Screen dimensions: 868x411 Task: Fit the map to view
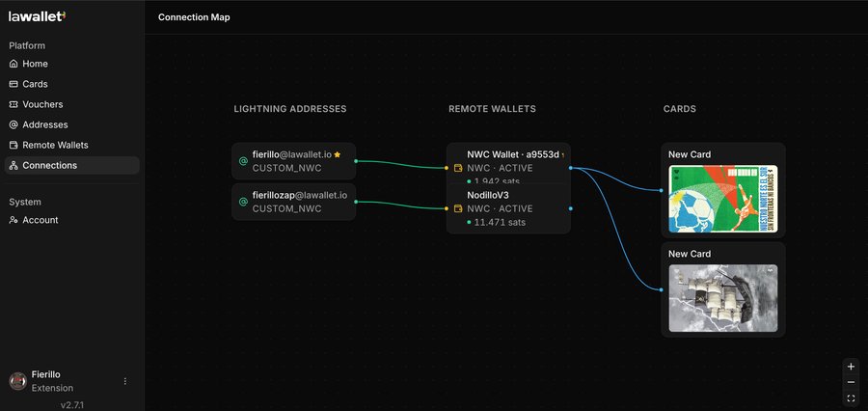[x=851, y=398]
